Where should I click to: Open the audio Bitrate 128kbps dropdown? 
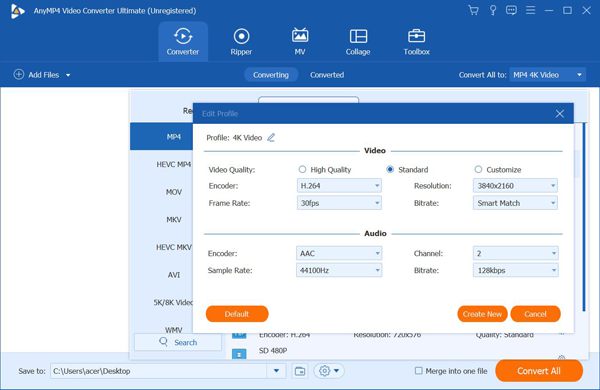point(515,270)
